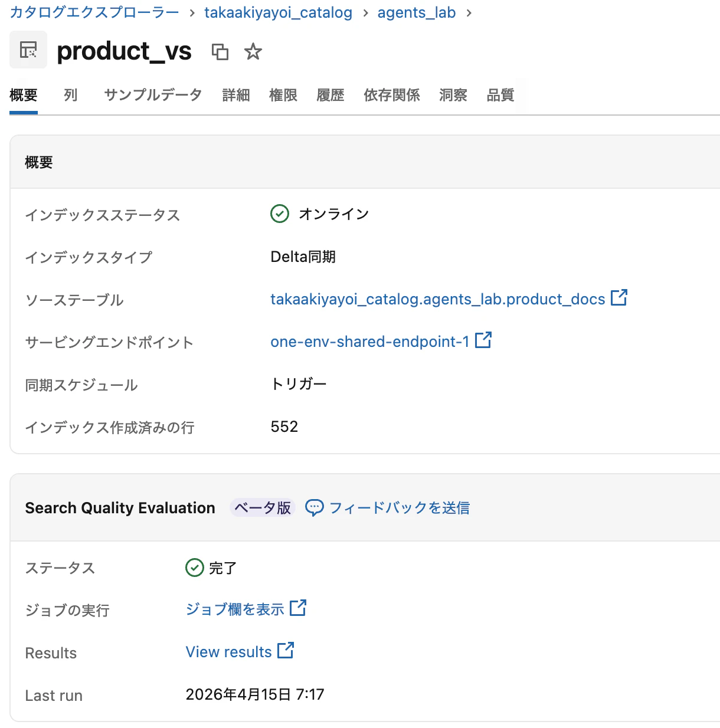Open product_docs source table via external link icon
This screenshot has width=720, height=728.
pos(620,299)
